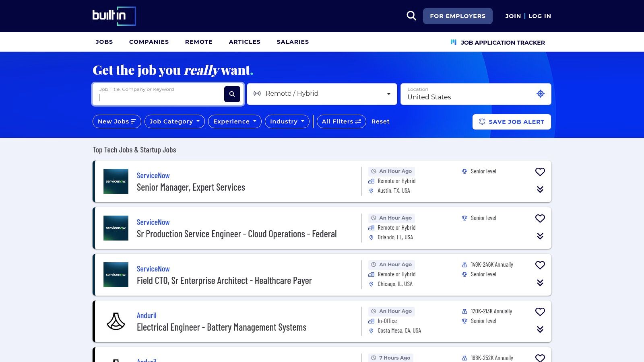Screen dimensions: 644x362
Task: Click Save Job Alert button
Action: tap(512, 122)
